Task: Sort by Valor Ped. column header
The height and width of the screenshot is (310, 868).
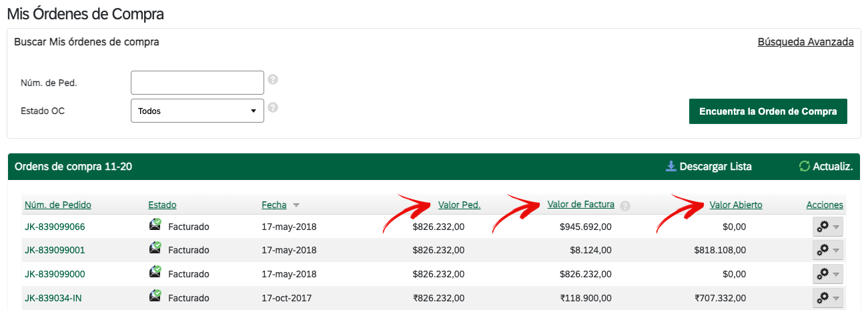Action: coord(459,205)
